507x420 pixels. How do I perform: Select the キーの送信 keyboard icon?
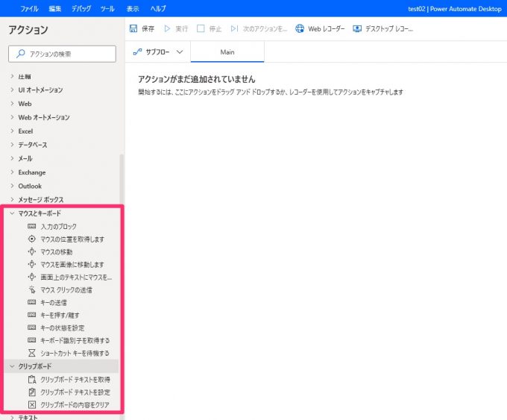click(x=31, y=302)
